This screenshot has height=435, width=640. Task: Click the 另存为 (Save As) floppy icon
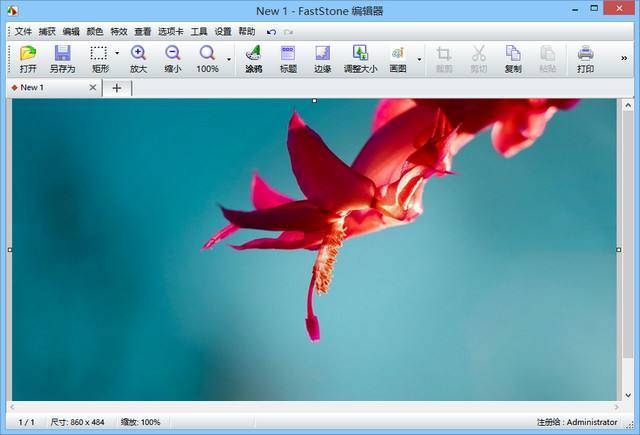[x=62, y=59]
